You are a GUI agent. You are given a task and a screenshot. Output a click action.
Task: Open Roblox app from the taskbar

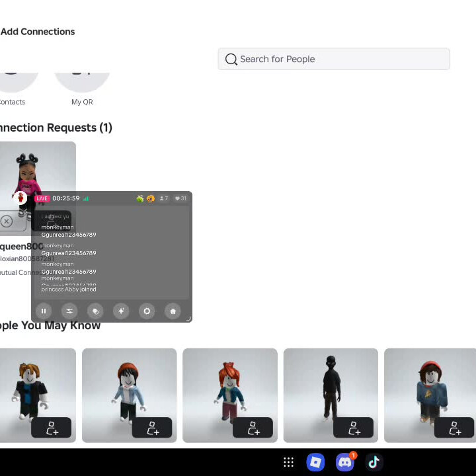315,462
